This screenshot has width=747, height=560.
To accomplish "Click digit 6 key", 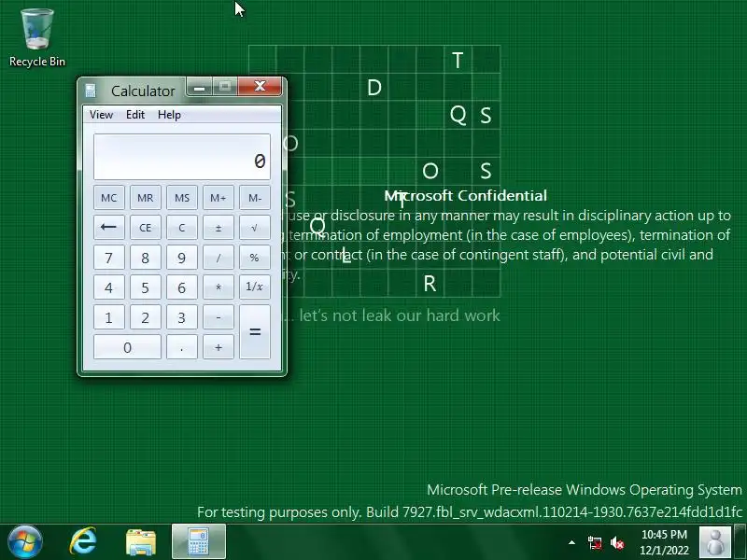I will [x=182, y=287].
